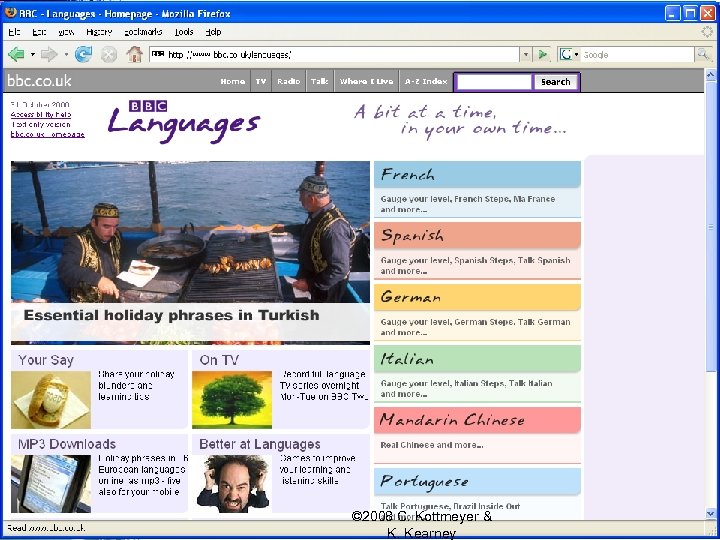The image size is (720, 540).
Task: Open the File menu
Action: [14, 32]
